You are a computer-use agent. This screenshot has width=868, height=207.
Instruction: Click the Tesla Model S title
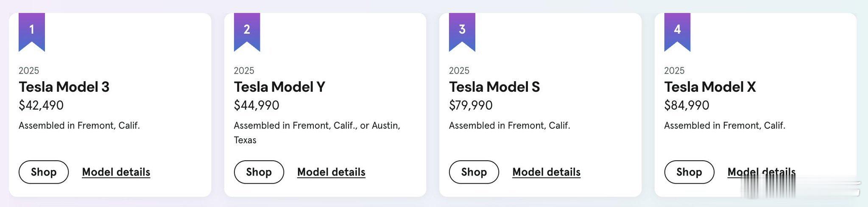tap(494, 87)
